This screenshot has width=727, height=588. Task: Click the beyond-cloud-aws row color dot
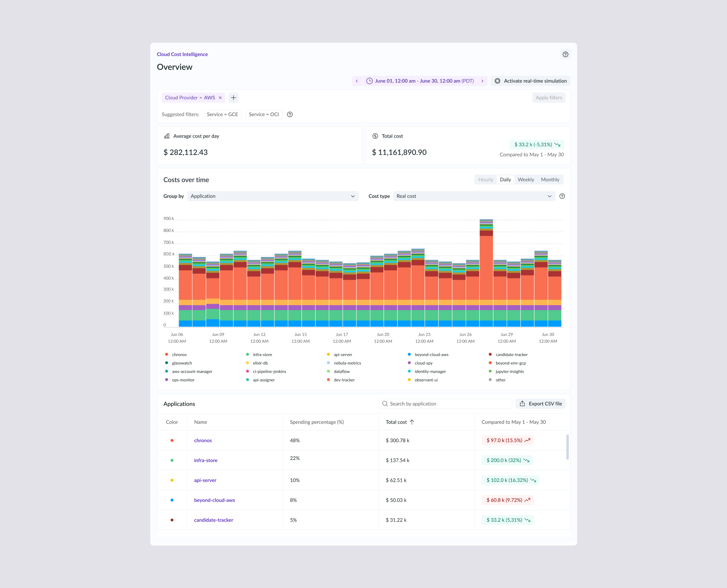point(172,500)
